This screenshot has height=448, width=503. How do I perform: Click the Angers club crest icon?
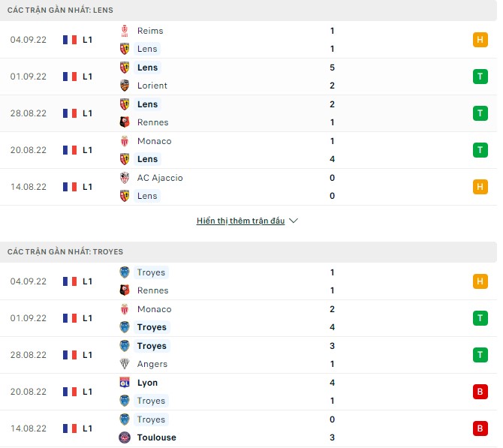tap(125, 364)
